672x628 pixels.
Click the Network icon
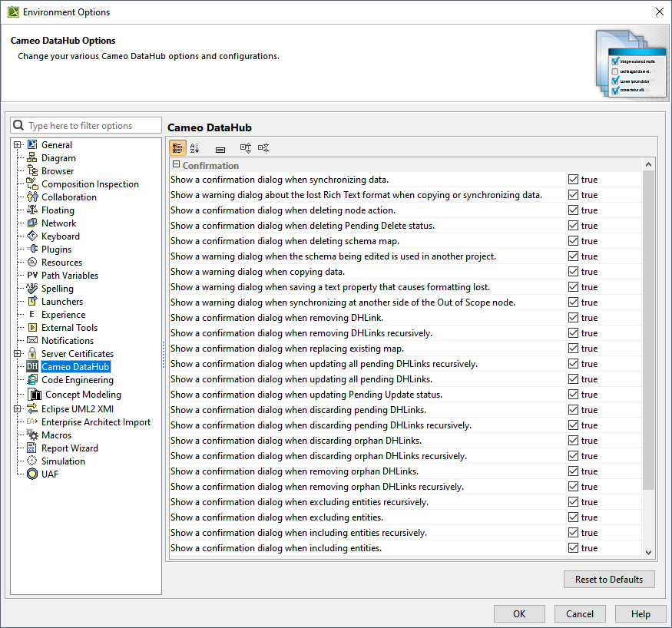coord(32,223)
